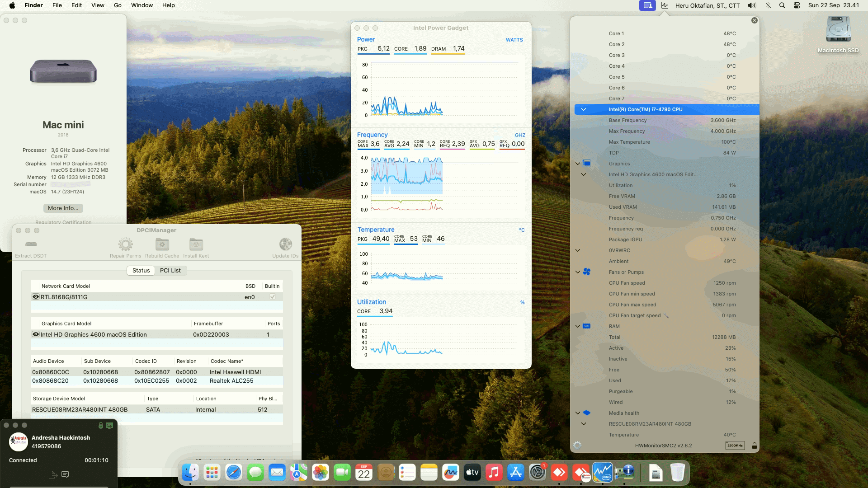Click the Builtin checkbox for en0

[x=272, y=297]
